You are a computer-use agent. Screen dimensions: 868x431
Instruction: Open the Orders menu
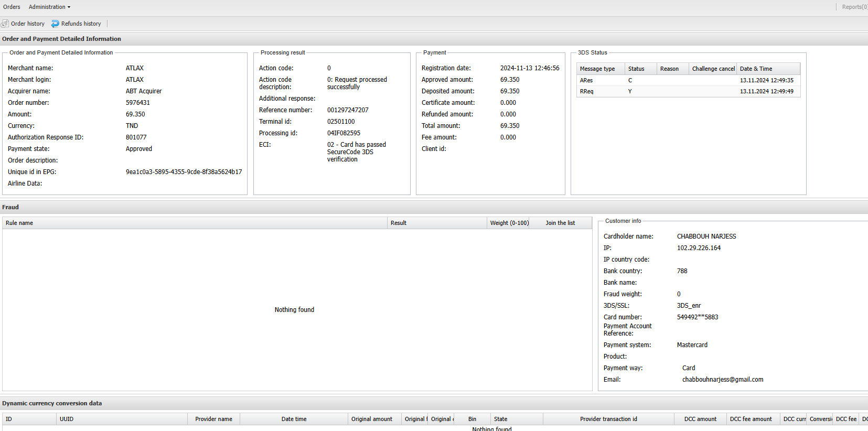point(12,7)
